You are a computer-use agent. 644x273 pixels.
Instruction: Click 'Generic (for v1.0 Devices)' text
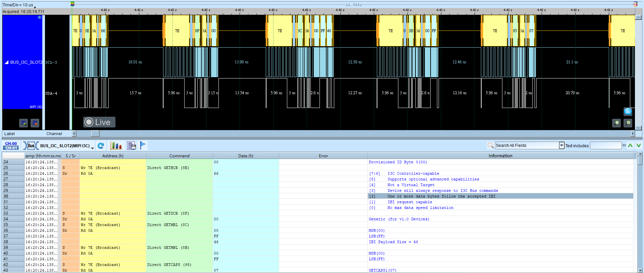click(x=399, y=219)
